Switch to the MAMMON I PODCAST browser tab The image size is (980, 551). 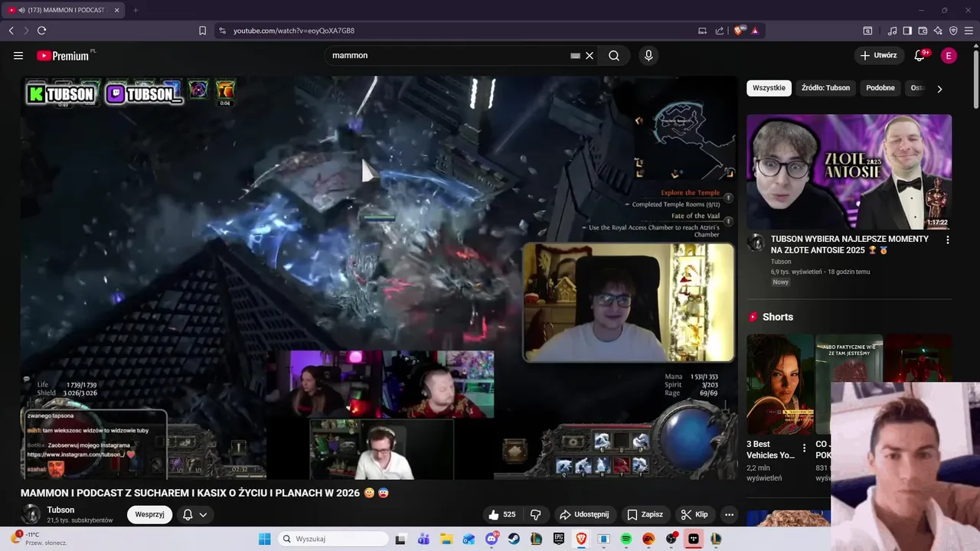tap(63, 10)
